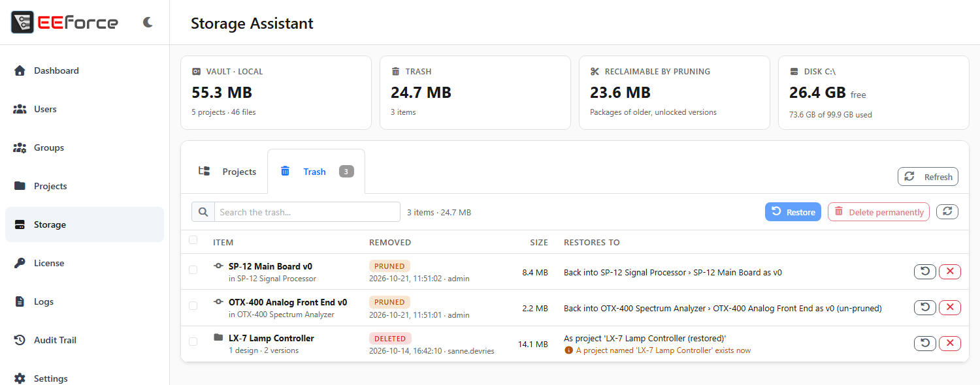Click the blue Restore button
Image resolution: width=980 pixels, height=385 pixels.
[793, 212]
